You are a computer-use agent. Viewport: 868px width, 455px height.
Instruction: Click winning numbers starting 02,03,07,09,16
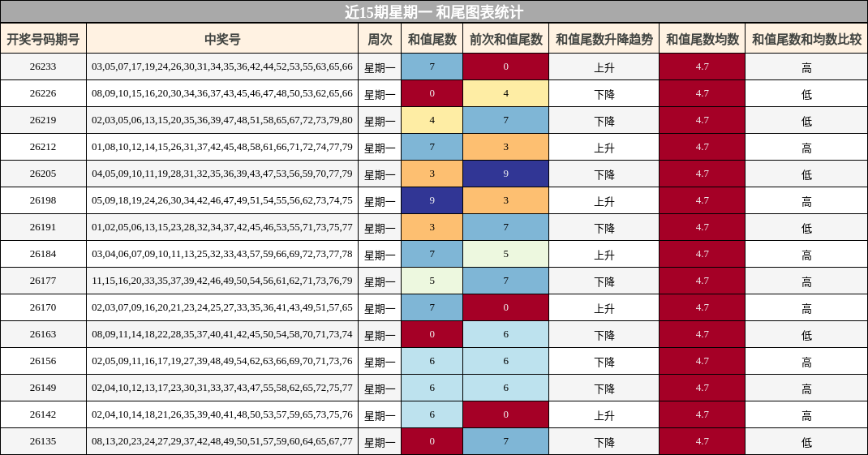[222, 307]
